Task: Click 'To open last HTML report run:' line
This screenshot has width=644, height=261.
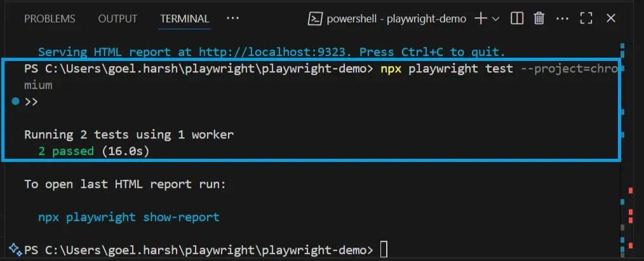Action: [125, 184]
